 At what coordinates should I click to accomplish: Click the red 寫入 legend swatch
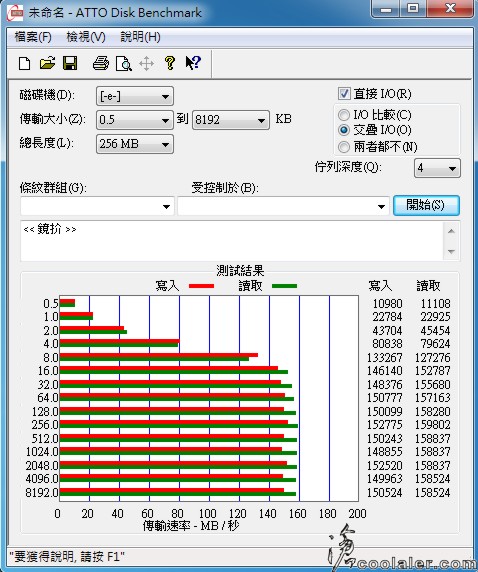point(201,286)
